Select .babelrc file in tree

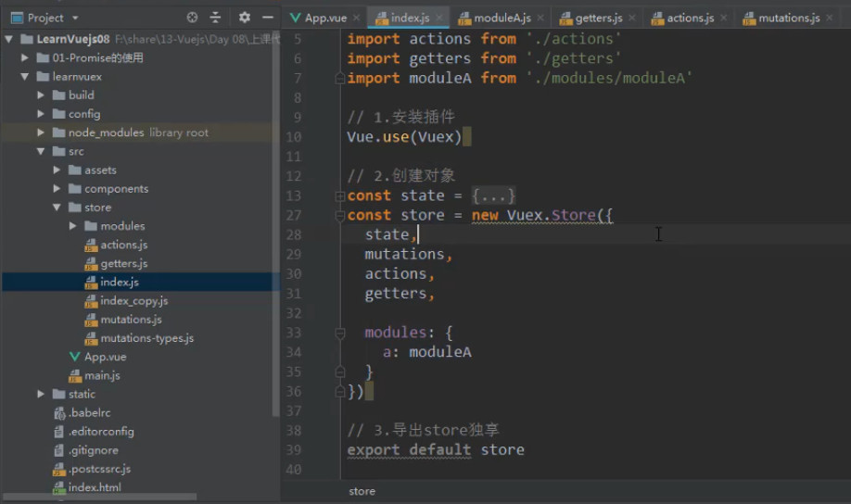90,413
